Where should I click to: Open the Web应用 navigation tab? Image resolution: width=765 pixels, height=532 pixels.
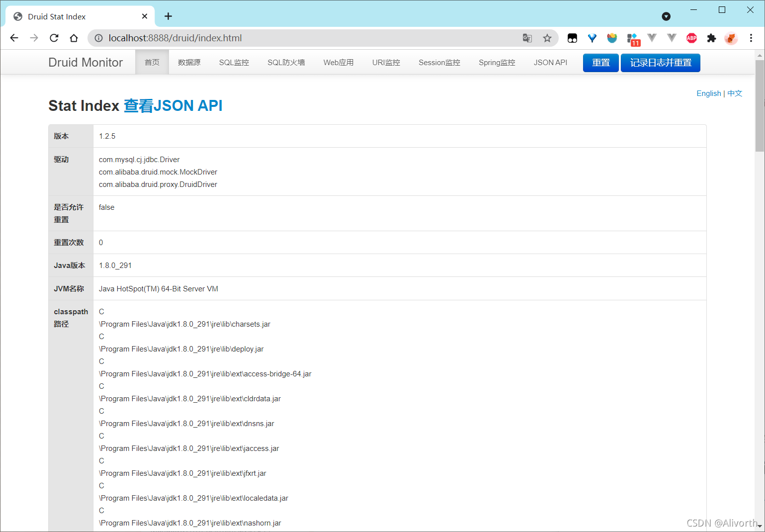[x=339, y=62]
